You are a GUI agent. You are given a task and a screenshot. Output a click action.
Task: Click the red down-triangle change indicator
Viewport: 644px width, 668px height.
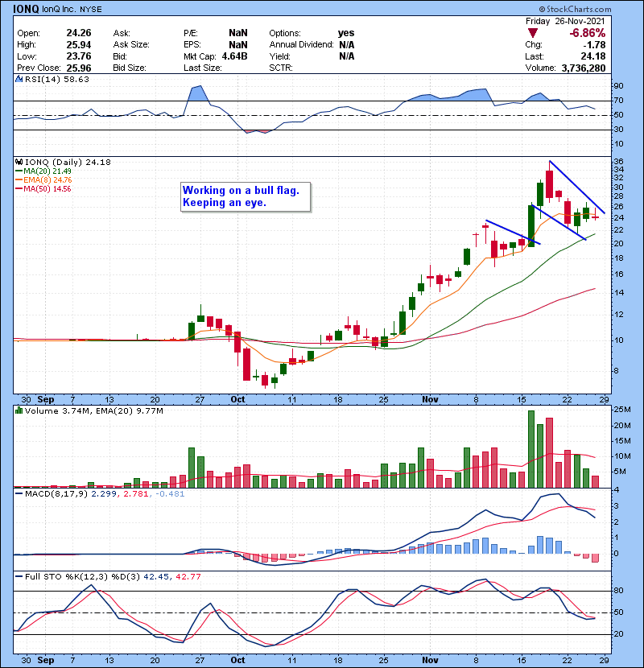coord(533,33)
